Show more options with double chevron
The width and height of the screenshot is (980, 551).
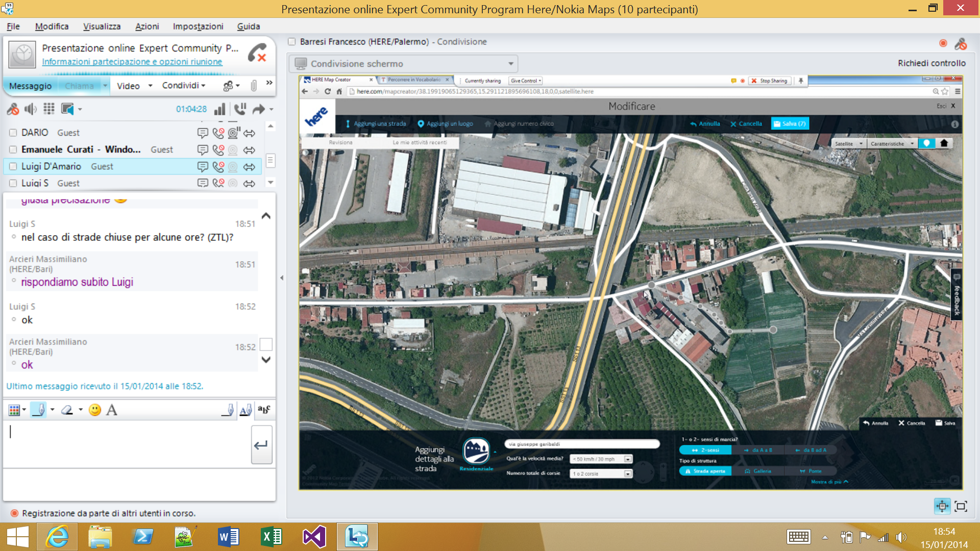269,83
